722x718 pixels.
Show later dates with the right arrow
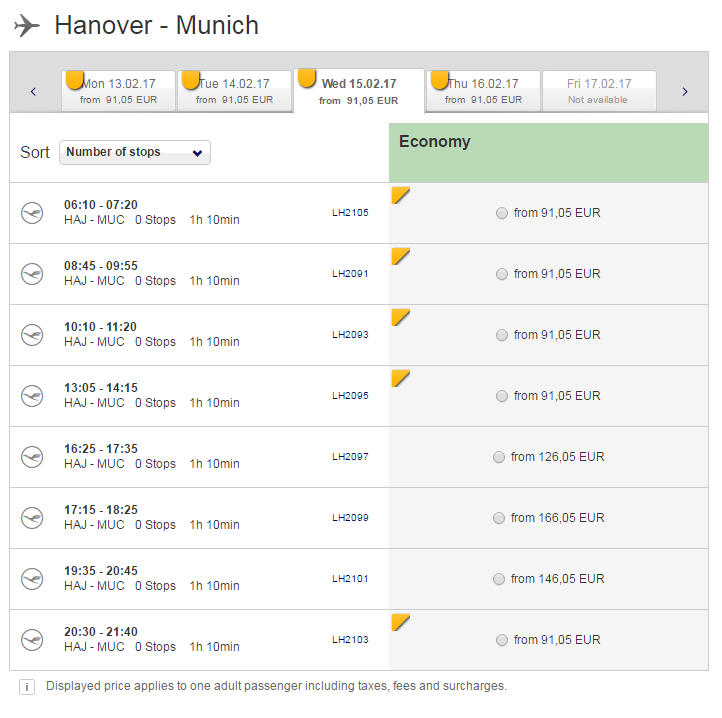coord(685,92)
